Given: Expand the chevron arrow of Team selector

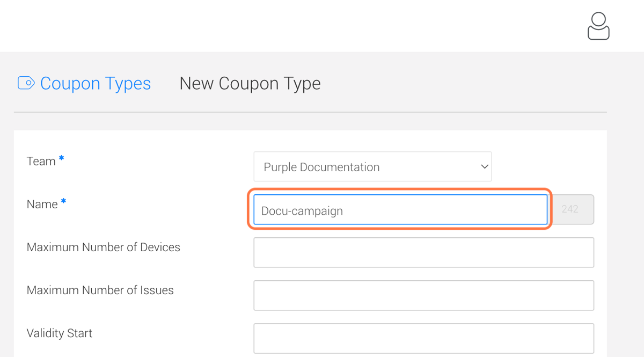Looking at the screenshot, I should (x=484, y=167).
